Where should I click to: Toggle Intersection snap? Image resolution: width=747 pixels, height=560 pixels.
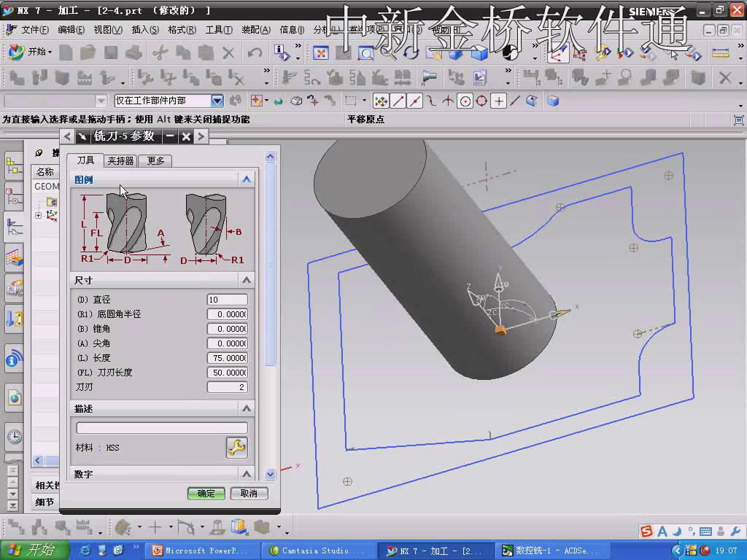click(x=449, y=101)
